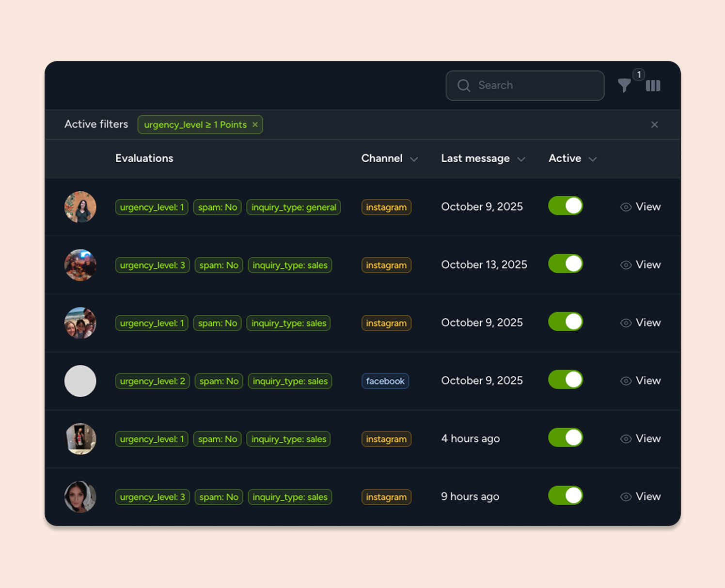Disable the Active toggle on the first row
Screen dimensions: 725x588
(565, 206)
